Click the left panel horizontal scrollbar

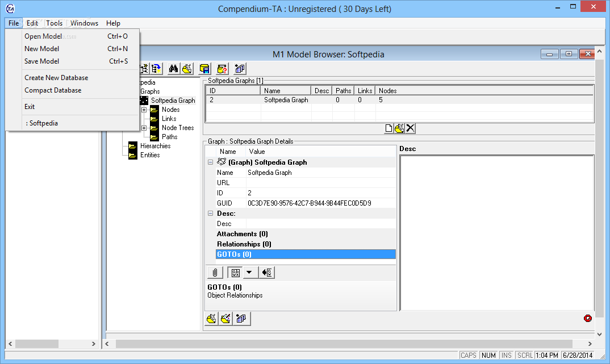(52, 344)
